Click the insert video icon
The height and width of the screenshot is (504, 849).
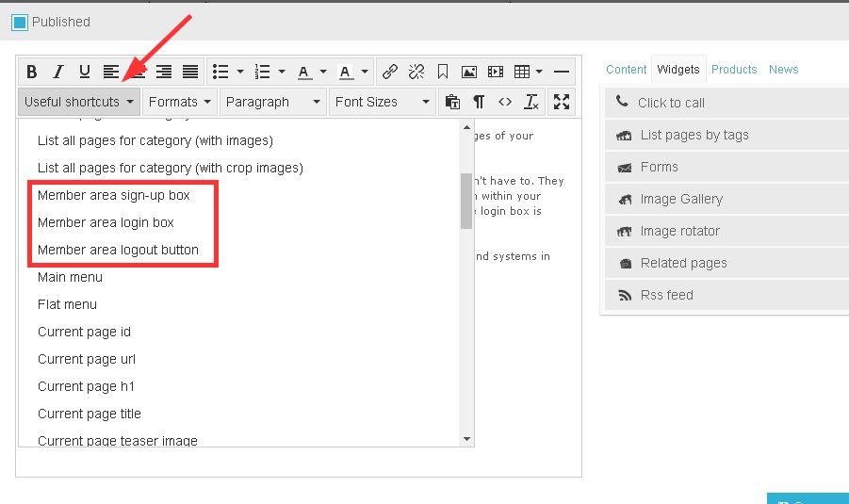pyautogui.click(x=495, y=72)
